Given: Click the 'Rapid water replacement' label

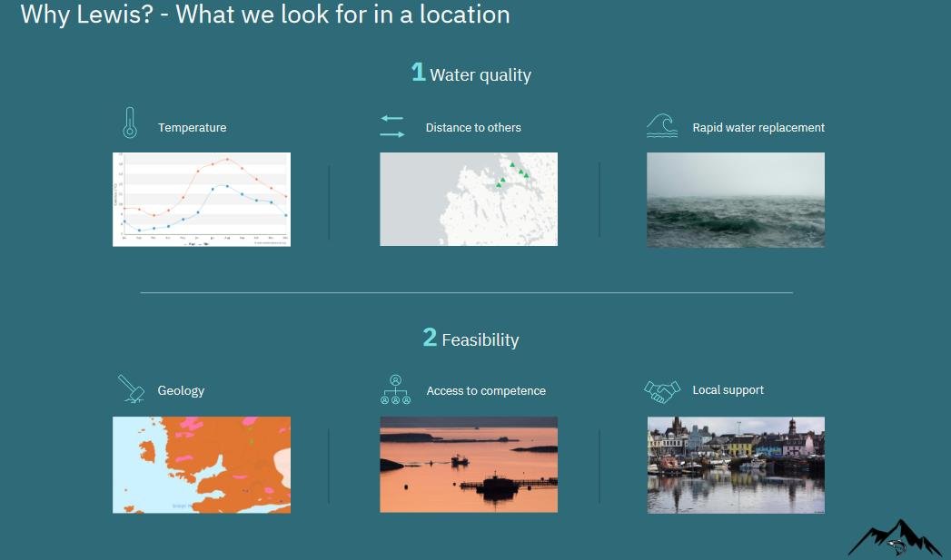Looking at the screenshot, I should click(x=758, y=128).
